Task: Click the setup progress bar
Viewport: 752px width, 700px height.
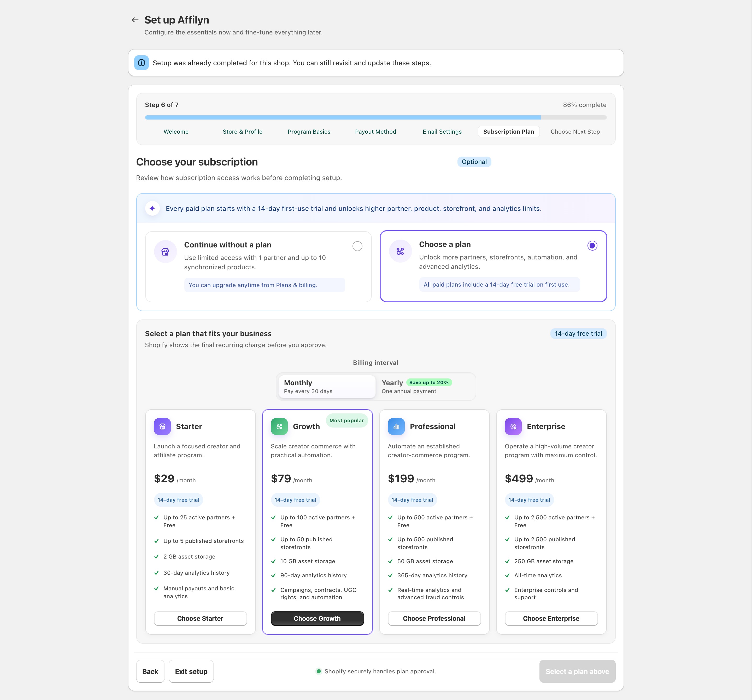Action: click(376, 117)
